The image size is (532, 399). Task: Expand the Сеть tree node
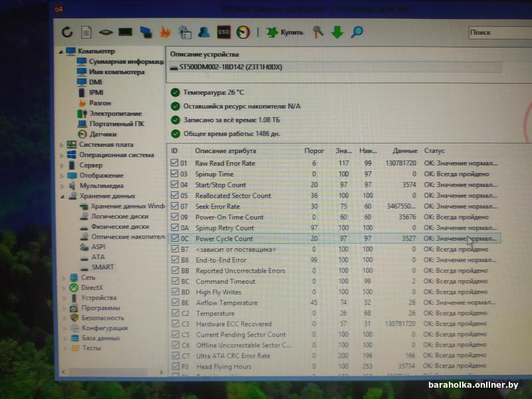(x=63, y=278)
